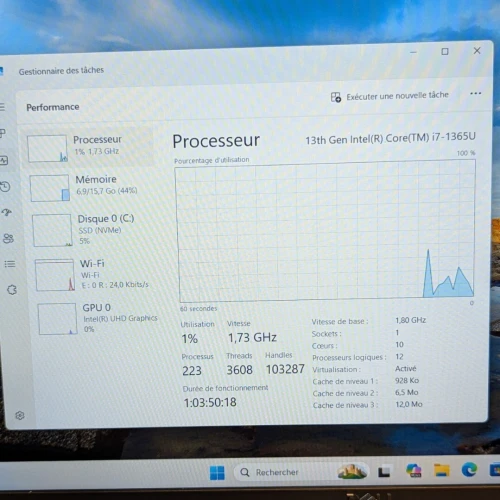Image resolution: width=500 pixels, height=500 pixels.
Task: Open the App history sidebar icon
Action: [x=5, y=186]
